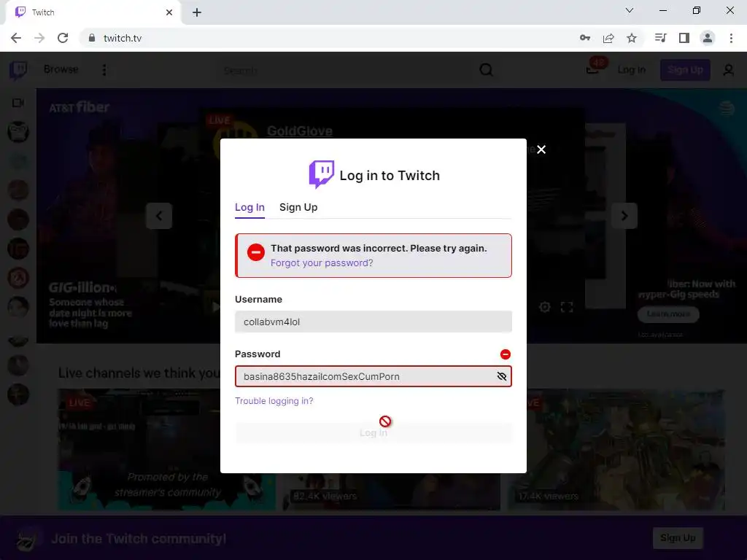The height and width of the screenshot is (560, 747).
Task: Switch to the Sign Up tab in dialog
Action: [x=298, y=207]
